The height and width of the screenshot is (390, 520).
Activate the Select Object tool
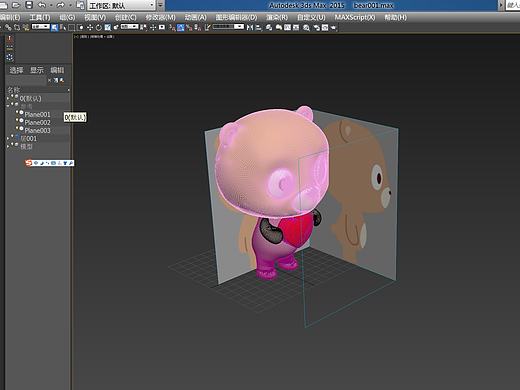(x=54, y=28)
